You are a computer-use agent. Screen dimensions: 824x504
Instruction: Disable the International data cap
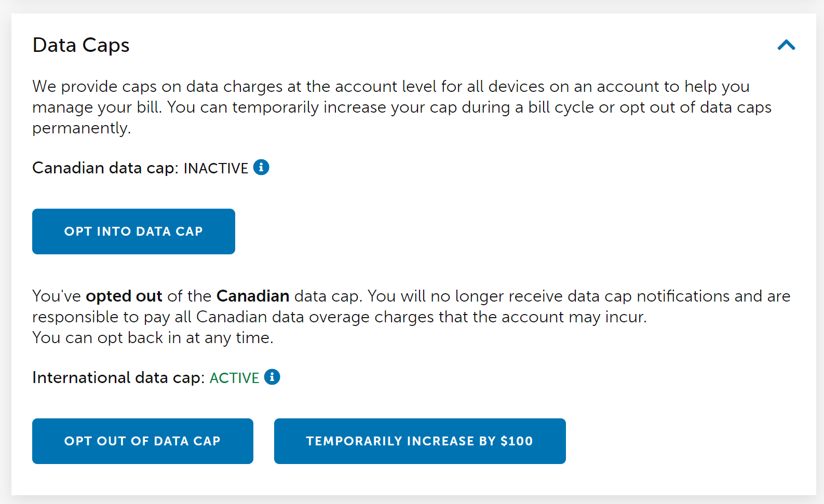[x=143, y=441]
